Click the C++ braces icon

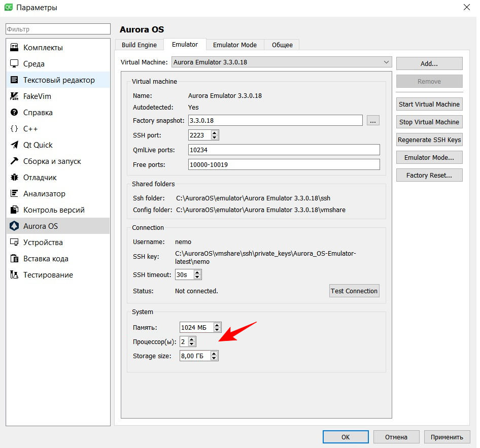14,128
